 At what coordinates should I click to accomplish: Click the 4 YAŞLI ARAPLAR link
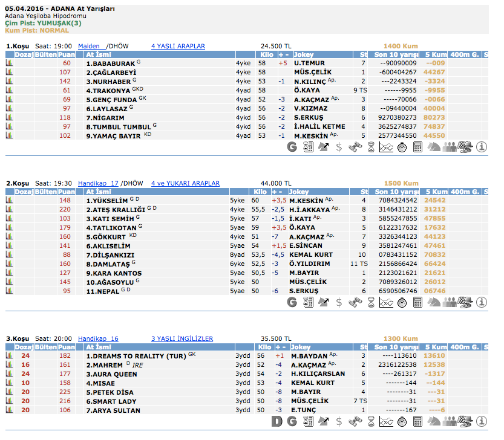(x=178, y=46)
